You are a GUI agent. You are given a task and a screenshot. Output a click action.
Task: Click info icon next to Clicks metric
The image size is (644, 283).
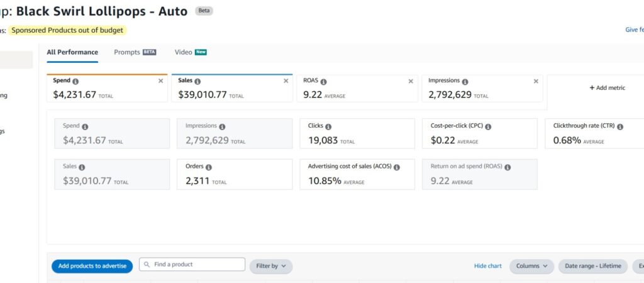tap(328, 126)
